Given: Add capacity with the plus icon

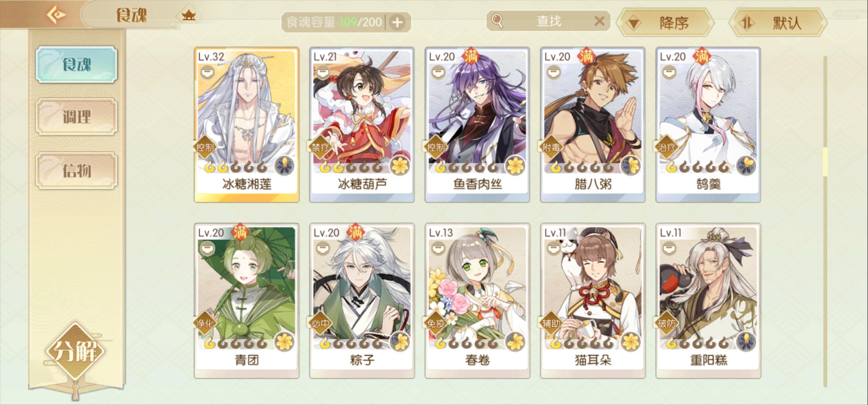Looking at the screenshot, I should 397,22.
